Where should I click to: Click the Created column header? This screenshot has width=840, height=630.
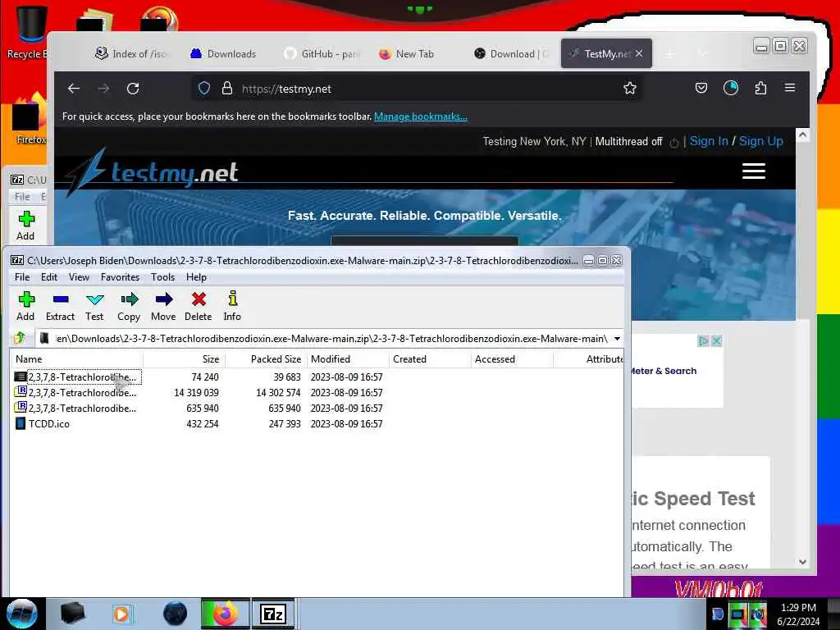(430, 359)
